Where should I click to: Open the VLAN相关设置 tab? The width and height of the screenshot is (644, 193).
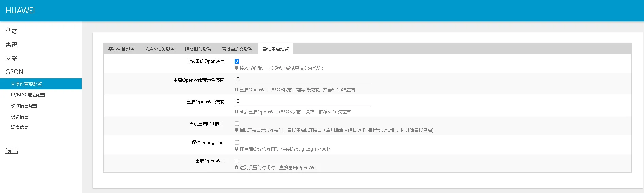click(160, 49)
